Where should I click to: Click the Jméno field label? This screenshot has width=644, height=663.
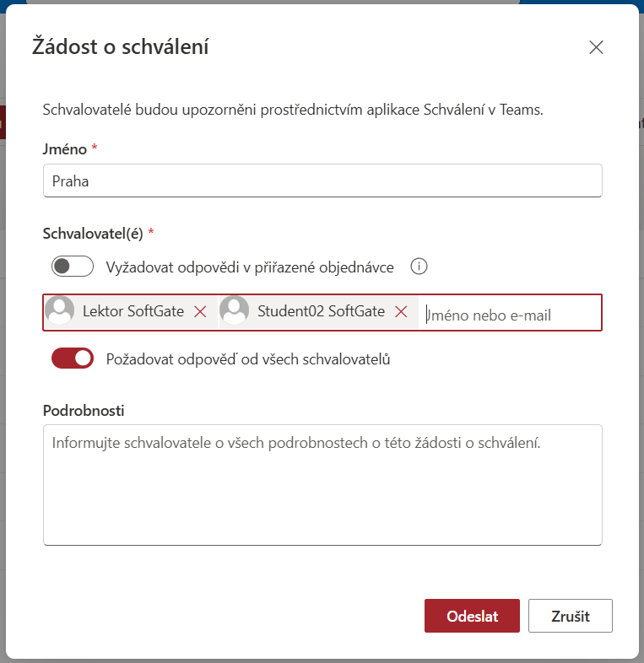click(65, 148)
